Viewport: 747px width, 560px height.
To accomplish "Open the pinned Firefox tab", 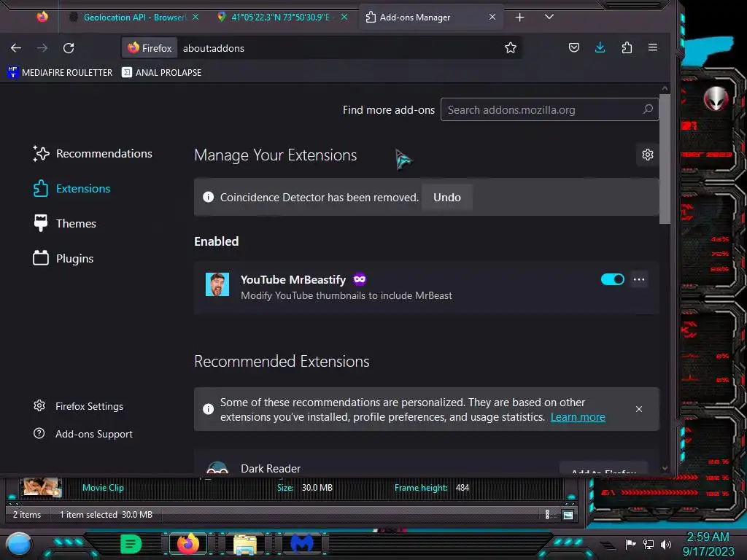I will coord(42,17).
